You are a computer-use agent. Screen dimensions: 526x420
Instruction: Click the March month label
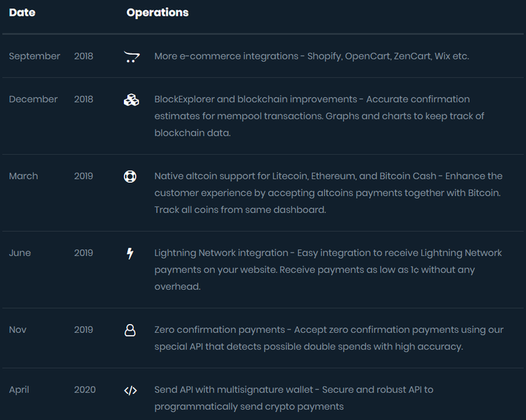[x=23, y=176]
